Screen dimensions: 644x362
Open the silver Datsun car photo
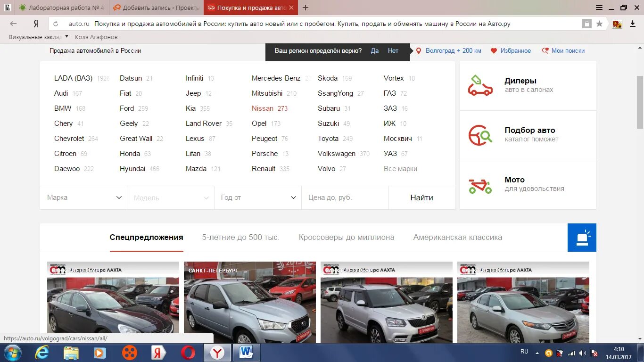250,303
